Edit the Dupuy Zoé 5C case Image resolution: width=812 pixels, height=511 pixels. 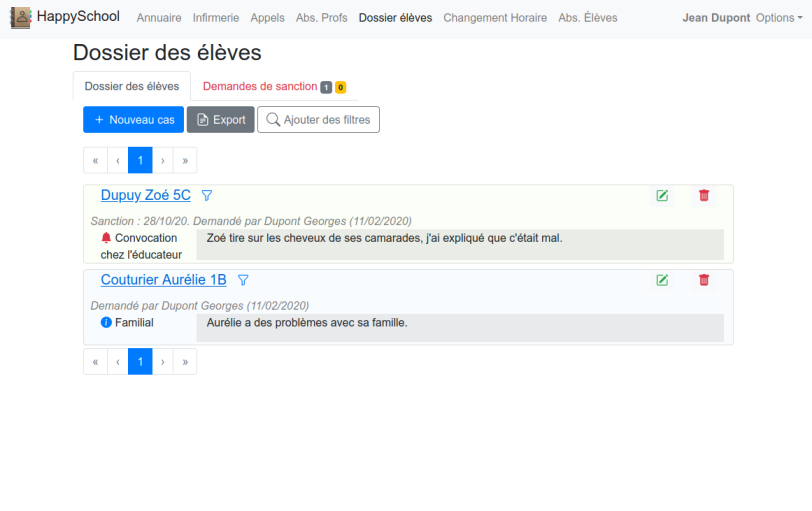click(x=662, y=196)
